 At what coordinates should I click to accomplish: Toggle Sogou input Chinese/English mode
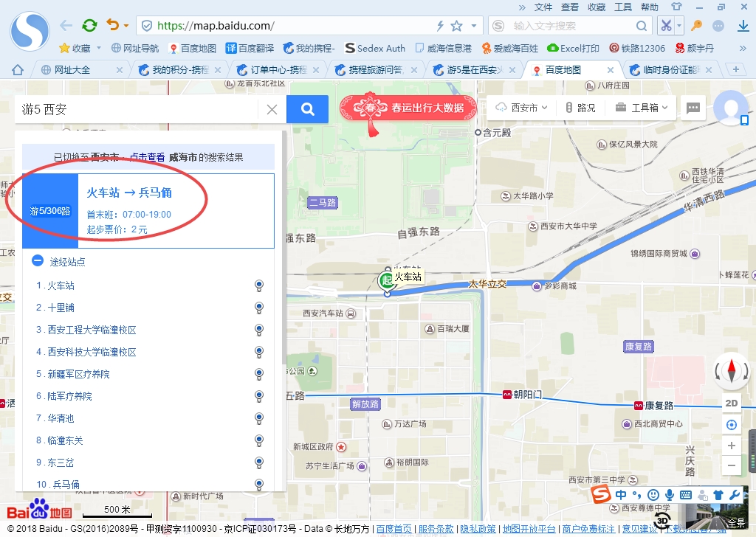click(x=621, y=494)
